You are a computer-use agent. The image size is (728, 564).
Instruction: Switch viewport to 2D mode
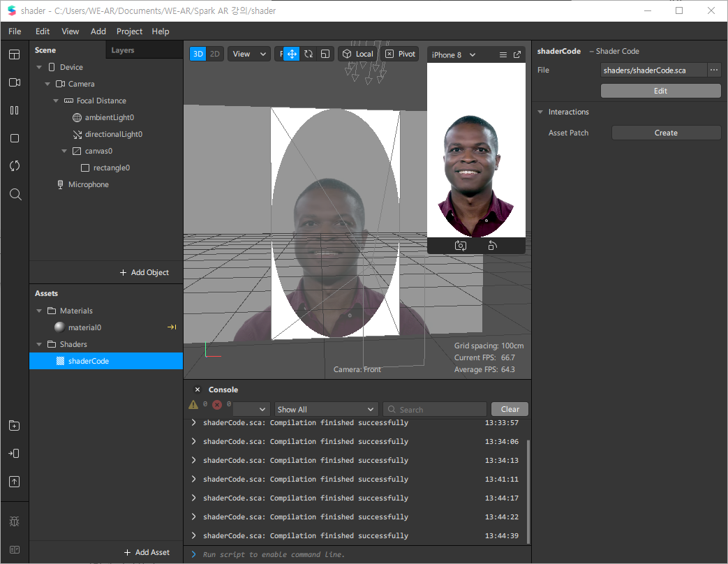click(x=214, y=54)
